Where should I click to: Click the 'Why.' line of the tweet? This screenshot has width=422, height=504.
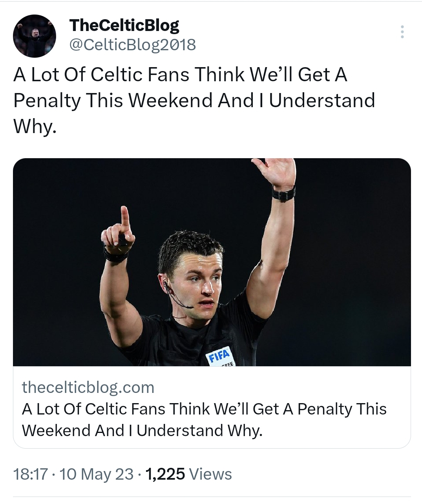point(35,126)
